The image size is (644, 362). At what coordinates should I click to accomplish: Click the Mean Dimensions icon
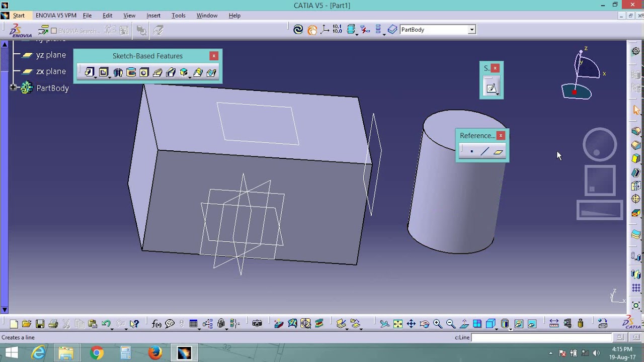(x=337, y=30)
